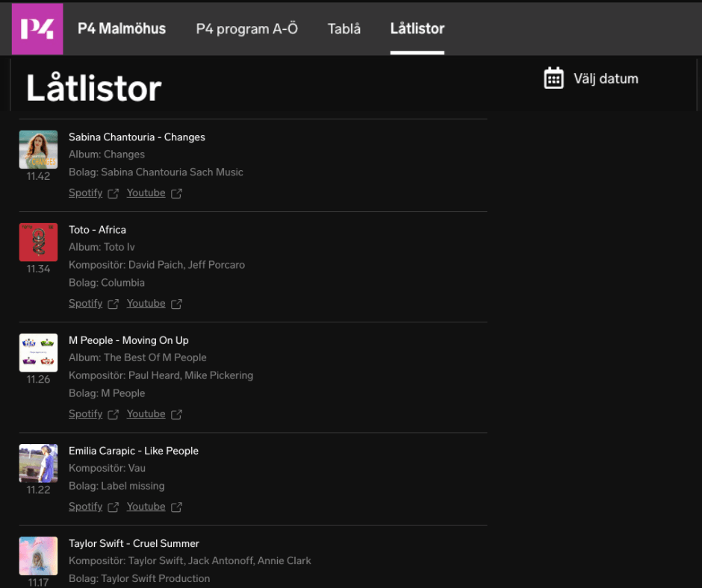702x588 pixels.
Task: Click external link icon beside Youtube for Changes
Action: 176,193
